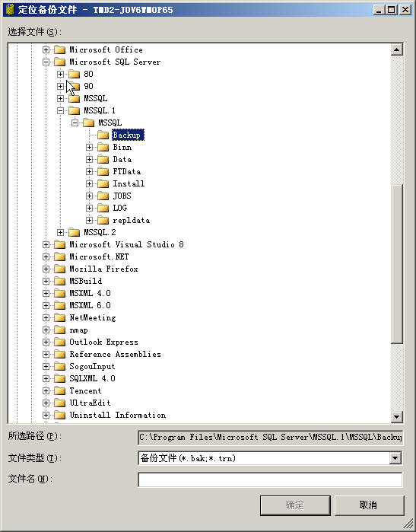Click the Backup folder icon
The image size is (416, 532).
tap(103, 135)
